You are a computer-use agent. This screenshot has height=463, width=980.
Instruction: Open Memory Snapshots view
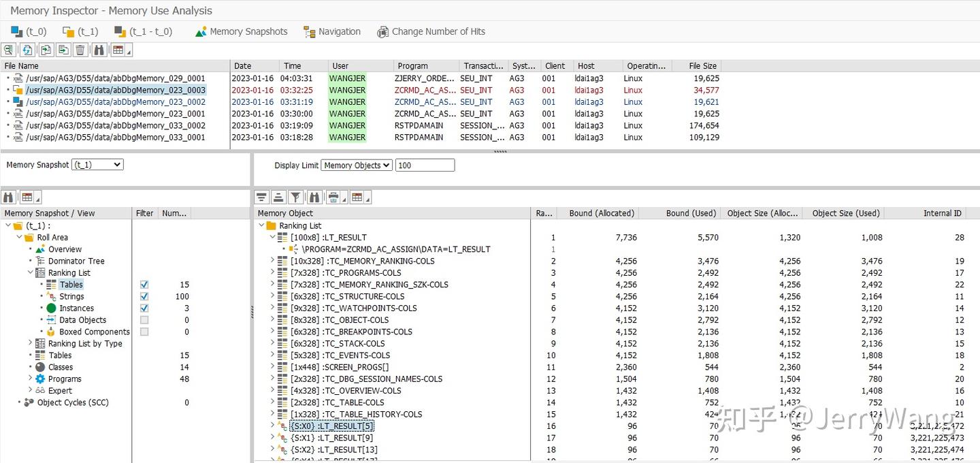point(241,31)
